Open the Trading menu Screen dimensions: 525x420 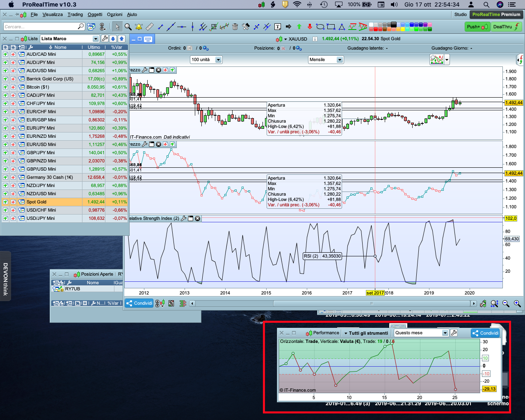[75, 14]
